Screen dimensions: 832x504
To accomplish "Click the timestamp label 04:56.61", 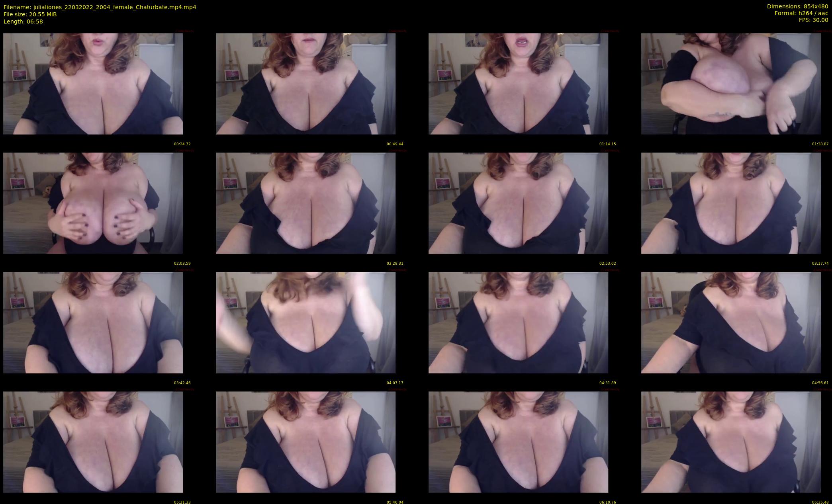I will point(820,383).
